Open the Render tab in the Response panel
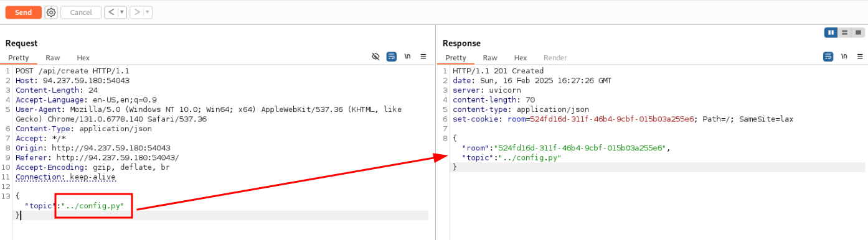Image resolution: width=868 pixels, height=240 pixels. tap(555, 58)
